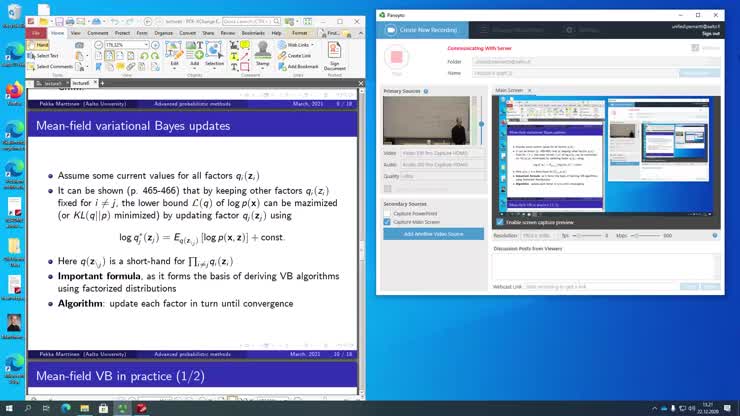This screenshot has width=740, height=416.
Task: Open the Resolution dropdown in Panopto
Action: point(538,235)
